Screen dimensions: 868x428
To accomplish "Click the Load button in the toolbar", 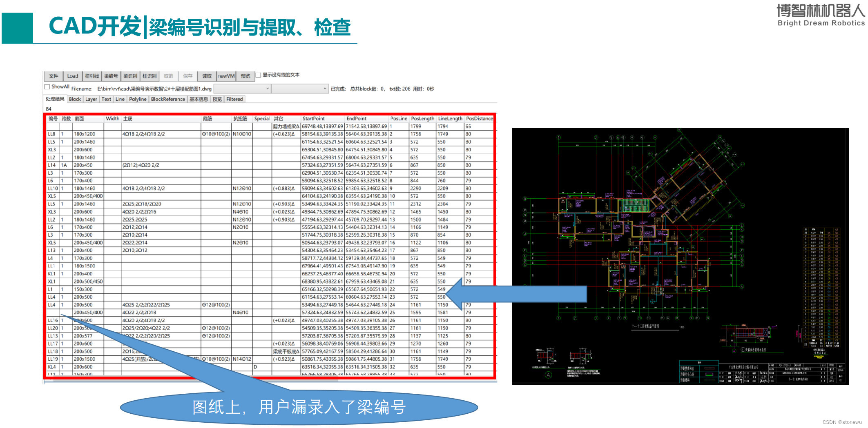I will pyautogui.click(x=73, y=76).
